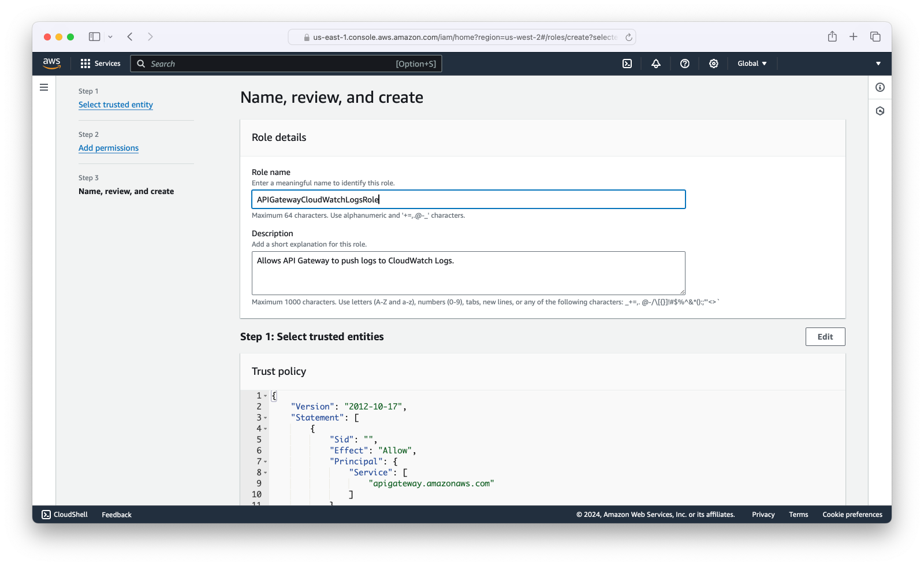
Task: Open the sidebar options chevron in browser toolbar
Action: pos(110,37)
